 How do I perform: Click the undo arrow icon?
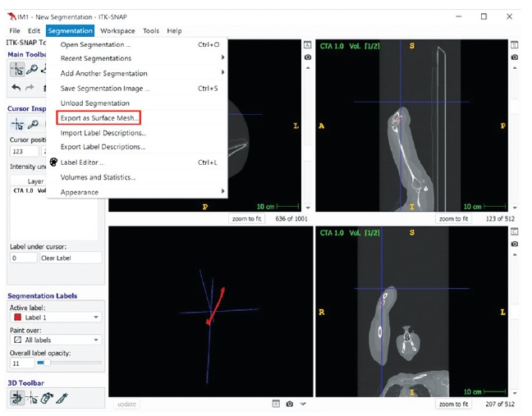click(16, 88)
